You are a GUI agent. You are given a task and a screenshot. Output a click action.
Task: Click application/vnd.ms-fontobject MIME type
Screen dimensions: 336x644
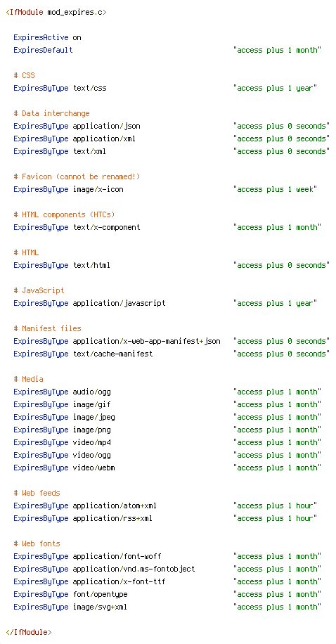point(134,569)
